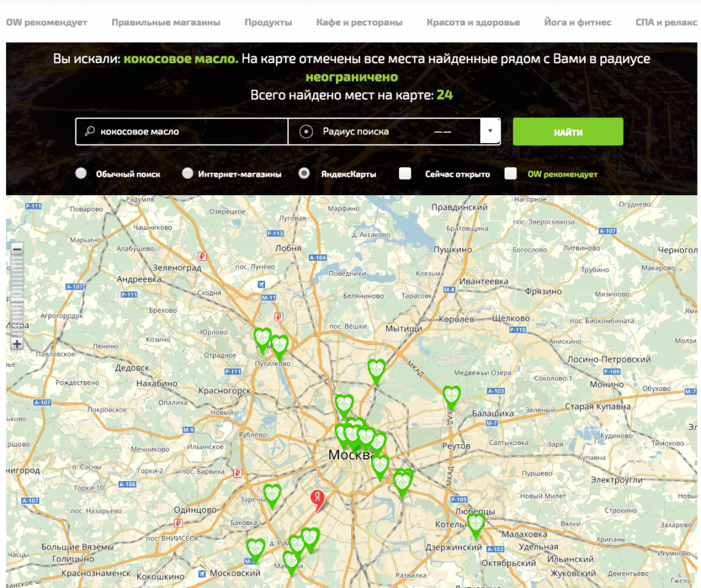Enable the Сейчас открыто checkbox
This screenshot has height=588, width=701.
[x=405, y=174]
